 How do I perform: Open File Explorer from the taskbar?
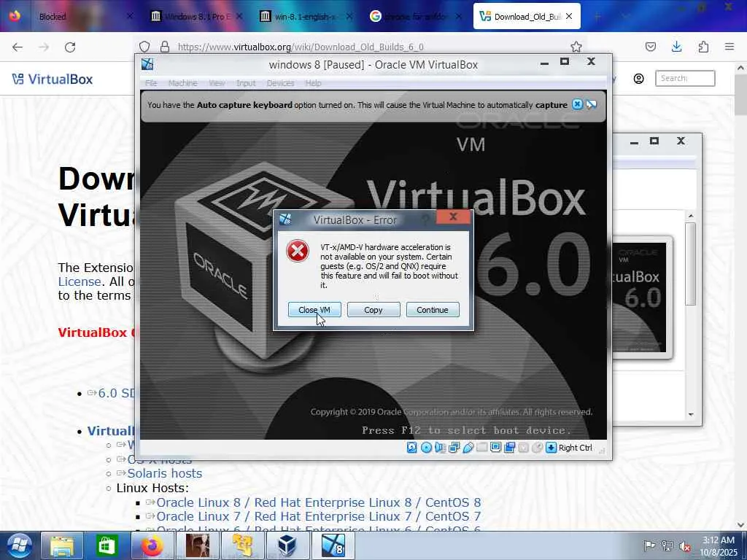coord(62,545)
